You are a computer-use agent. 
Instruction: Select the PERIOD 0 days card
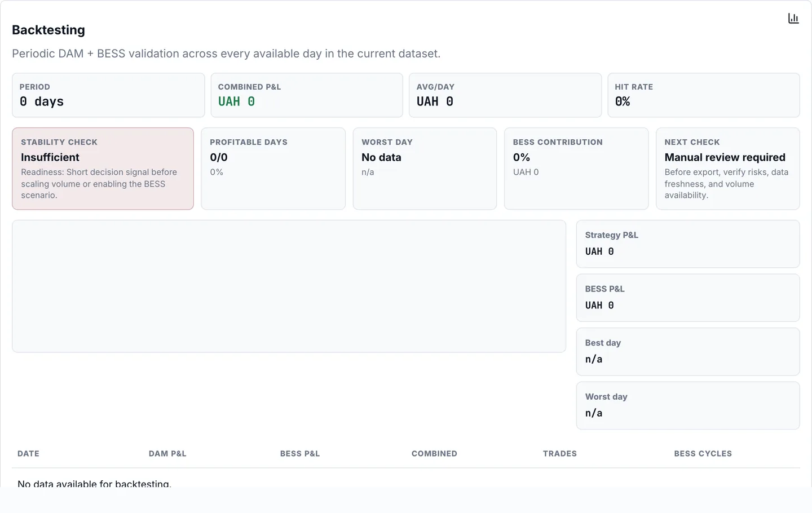pos(108,95)
